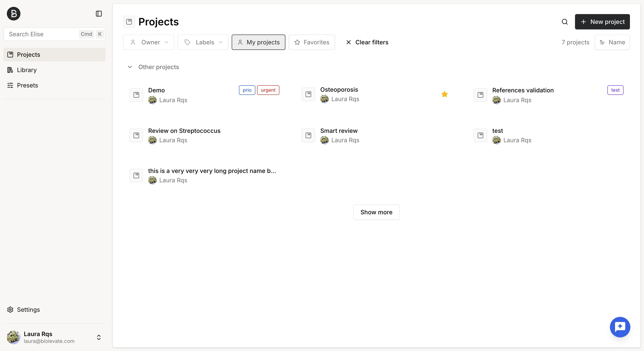
Task: Click the owner avatar on the test project
Action: 496,140
